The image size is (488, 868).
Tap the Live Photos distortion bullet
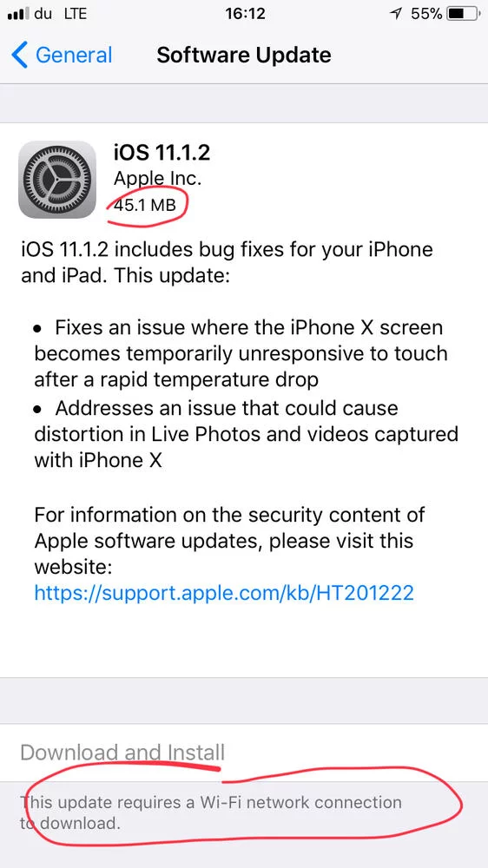pos(246,434)
